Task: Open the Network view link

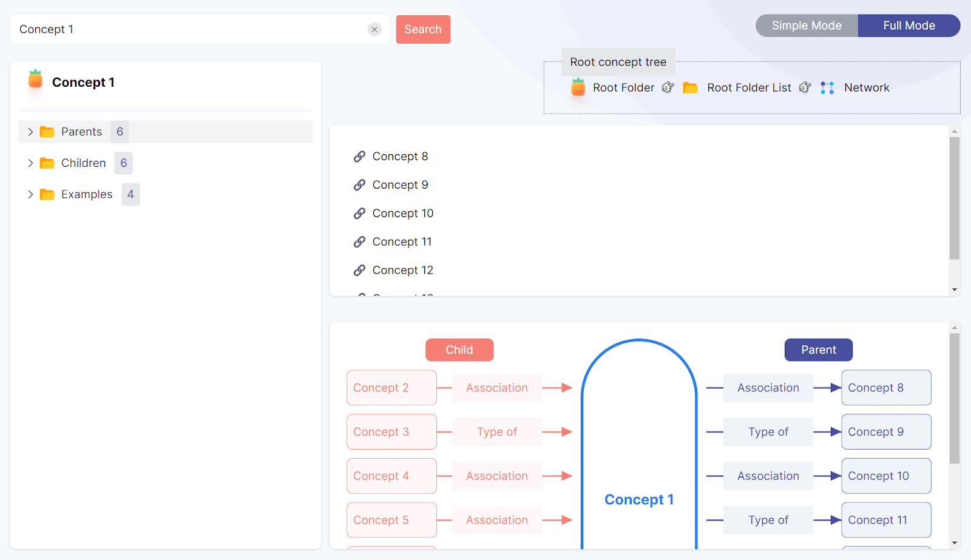Action: [867, 87]
